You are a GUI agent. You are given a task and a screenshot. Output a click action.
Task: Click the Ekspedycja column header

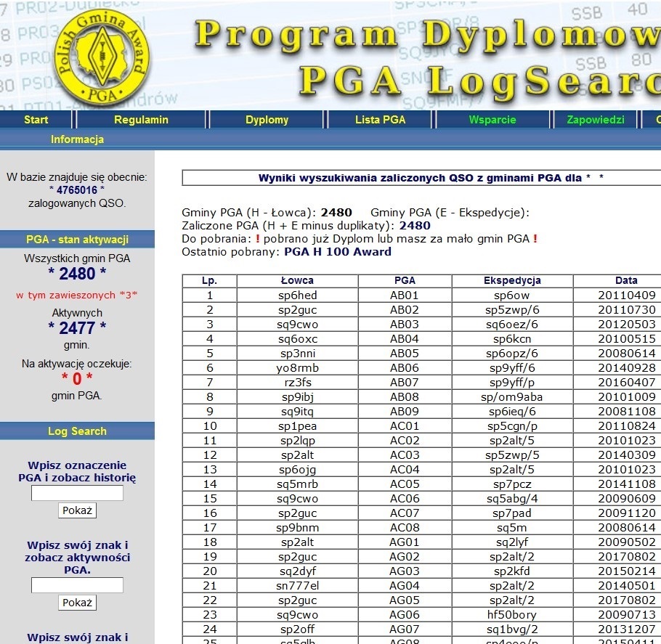point(512,280)
